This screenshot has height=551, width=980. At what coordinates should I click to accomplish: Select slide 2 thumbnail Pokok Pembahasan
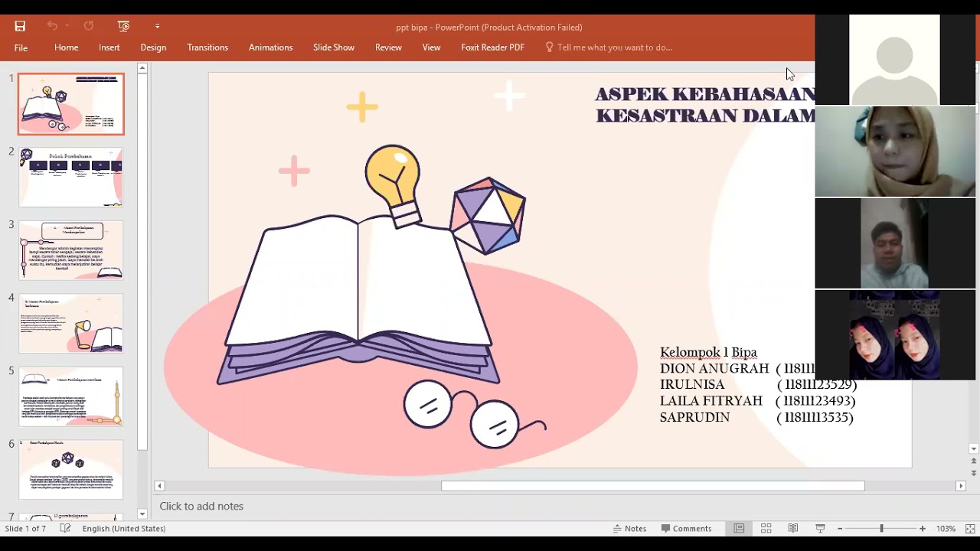pos(71,177)
